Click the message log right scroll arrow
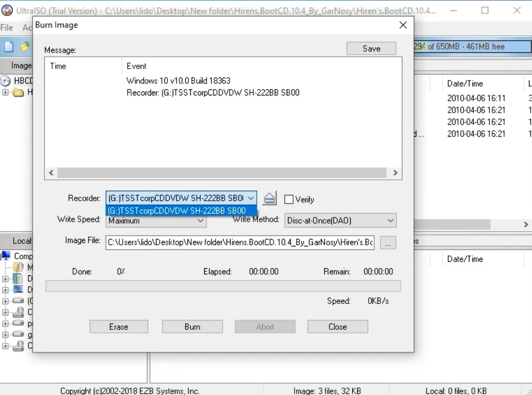Screen dimensions: 532x395 click(395, 173)
